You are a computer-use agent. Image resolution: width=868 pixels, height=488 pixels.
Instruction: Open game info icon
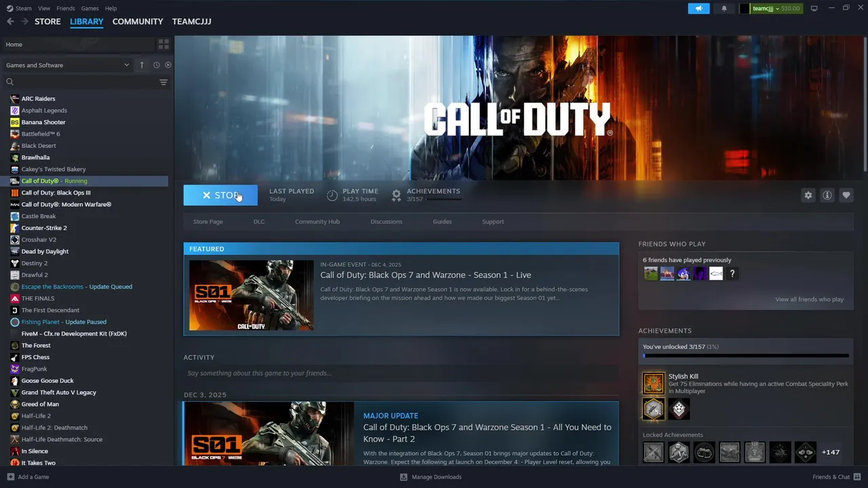pos(827,195)
